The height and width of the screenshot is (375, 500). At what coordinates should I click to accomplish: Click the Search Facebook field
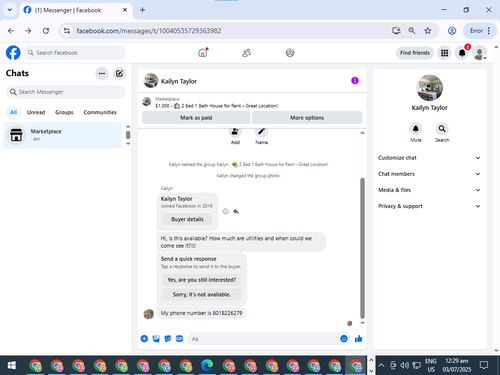75,53
